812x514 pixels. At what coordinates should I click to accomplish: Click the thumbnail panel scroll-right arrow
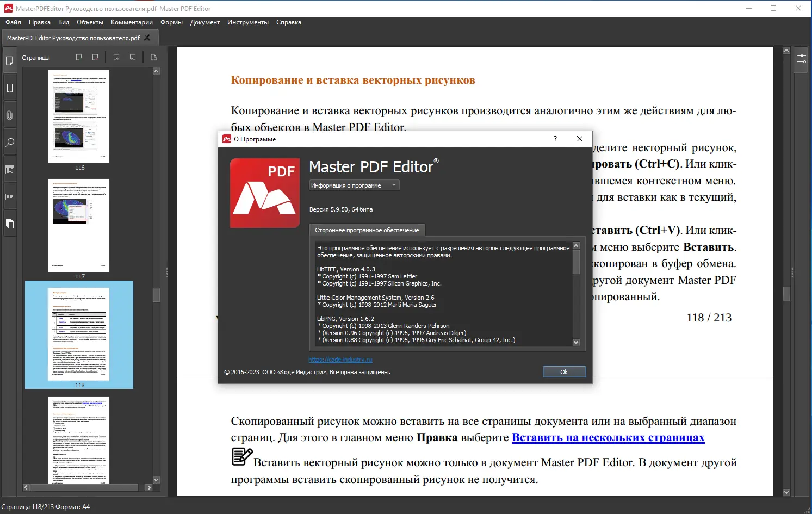pos(149,488)
